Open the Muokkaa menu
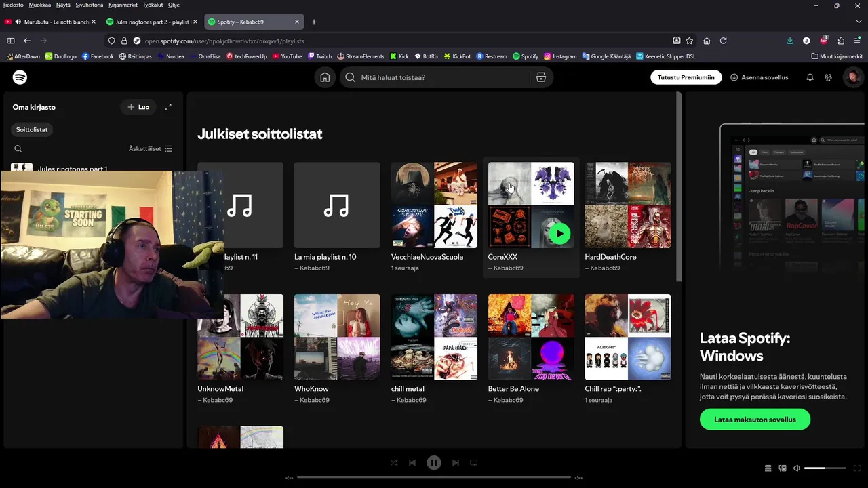This screenshot has width=868, height=488. [x=40, y=5]
